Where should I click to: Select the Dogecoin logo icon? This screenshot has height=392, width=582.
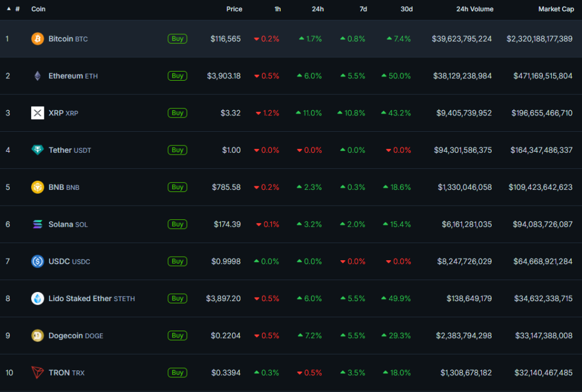pyautogui.click(x=36, y=335)
